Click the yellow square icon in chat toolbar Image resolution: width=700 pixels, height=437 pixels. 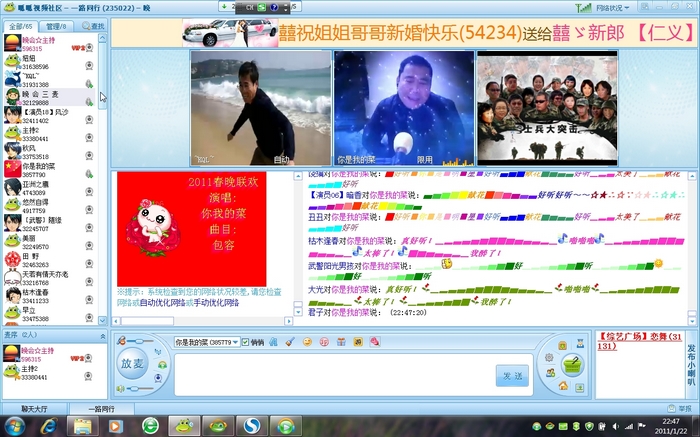(x=358, y=342)
